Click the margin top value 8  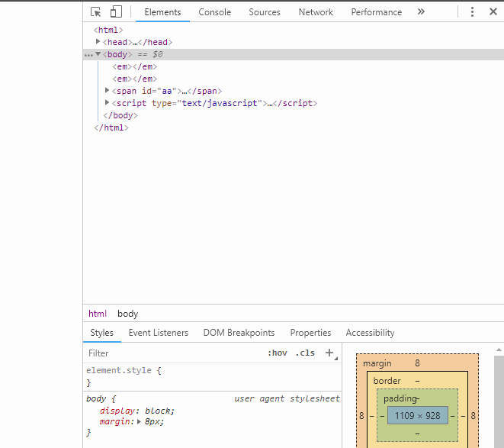[417, 363]
